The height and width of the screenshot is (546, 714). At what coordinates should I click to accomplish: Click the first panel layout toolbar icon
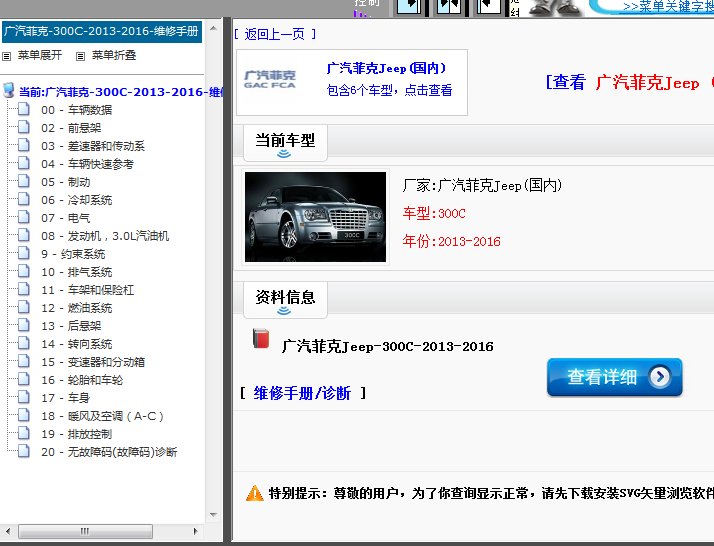pos(409,6)
